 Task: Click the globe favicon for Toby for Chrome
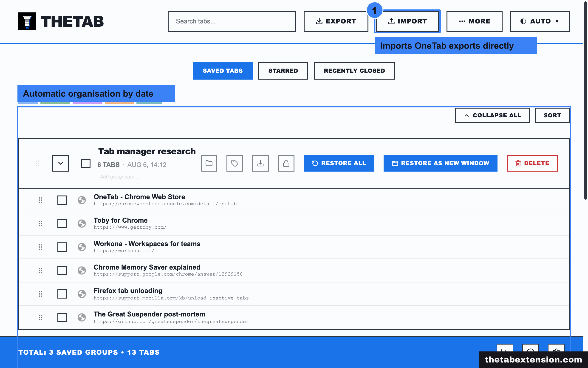point(82,223)
